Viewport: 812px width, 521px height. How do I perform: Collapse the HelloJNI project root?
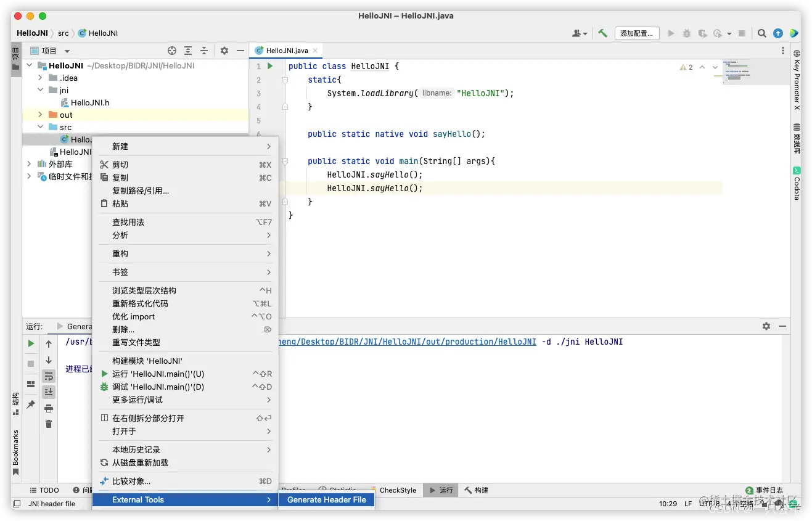[x=29, y=65]
